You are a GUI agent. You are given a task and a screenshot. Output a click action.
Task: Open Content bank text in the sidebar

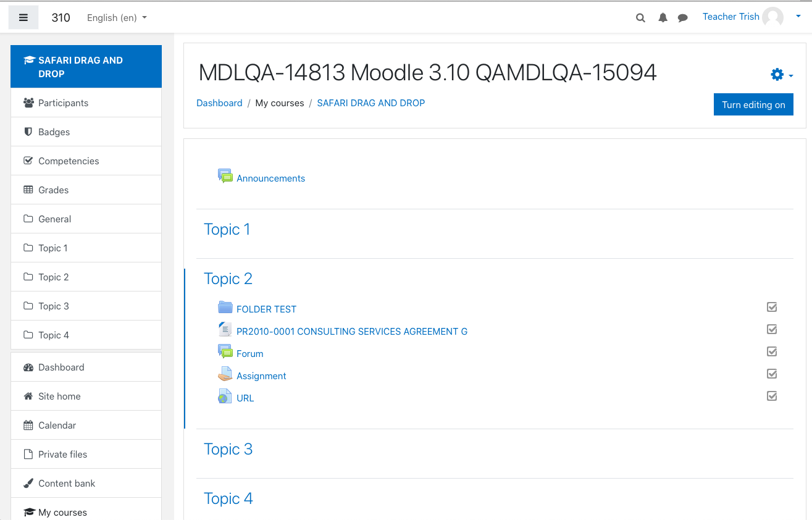tap(67, 483)
